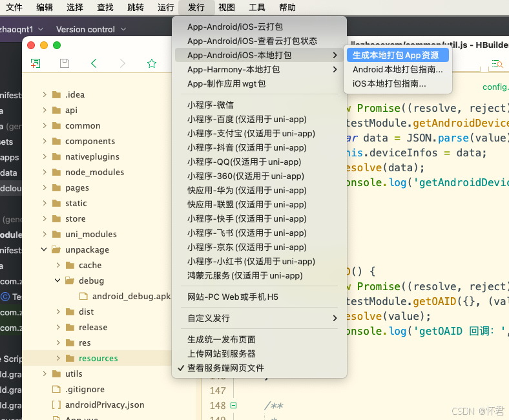509x420 pixels.
Task: Click the android_debug.apk file icon
Action: click(84, 296)
